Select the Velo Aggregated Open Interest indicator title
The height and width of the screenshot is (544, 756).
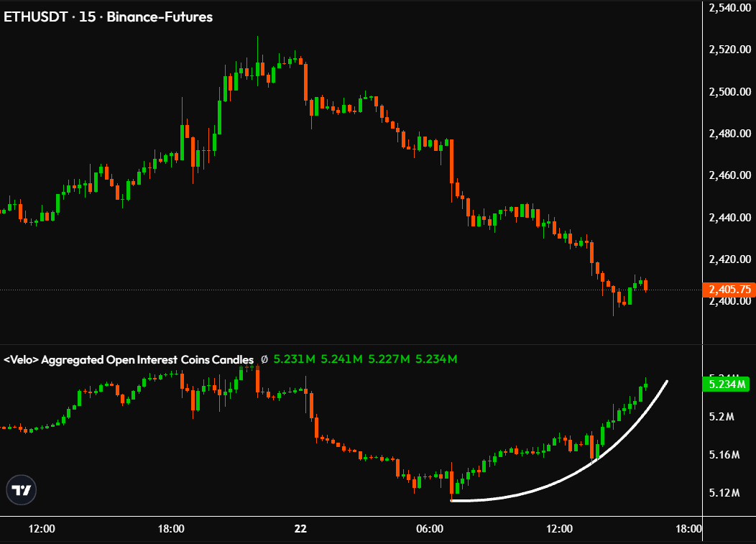coord(129,360)
